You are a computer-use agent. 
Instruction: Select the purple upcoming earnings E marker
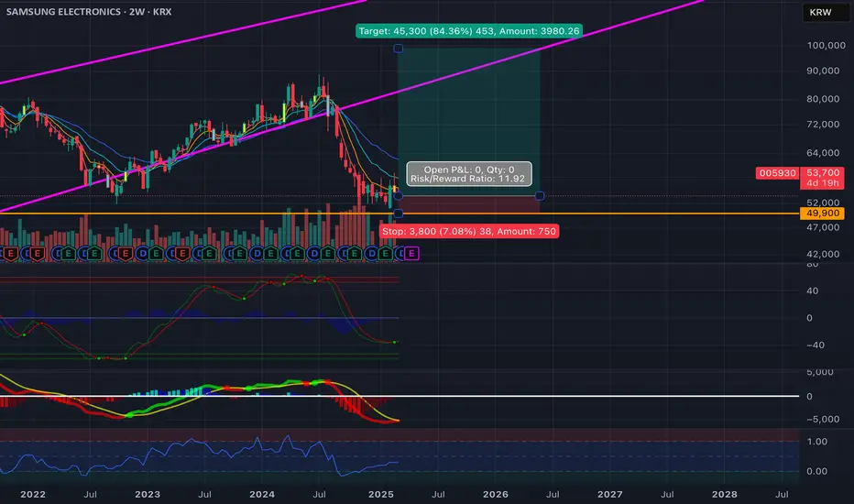(411, 253)
